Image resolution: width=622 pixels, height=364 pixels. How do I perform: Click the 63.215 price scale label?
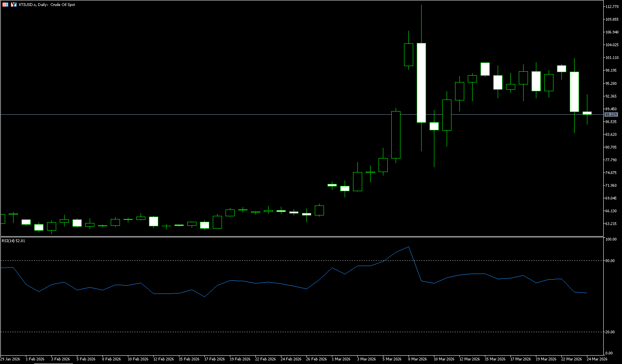click(611, 224)
